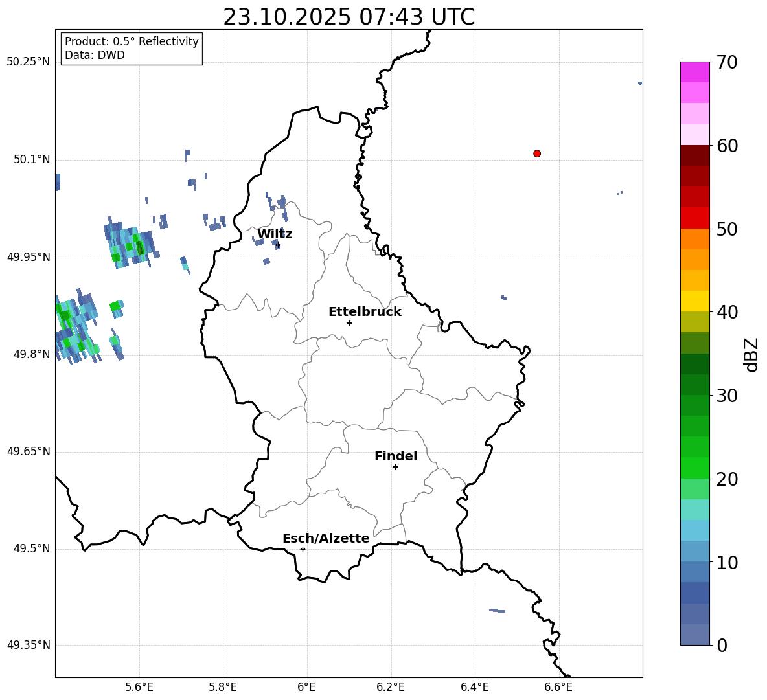The height and width of the screenshot is (700, 767).
Task: Click the 5.8°E longitude label
Action: click(x=223, y=687)
